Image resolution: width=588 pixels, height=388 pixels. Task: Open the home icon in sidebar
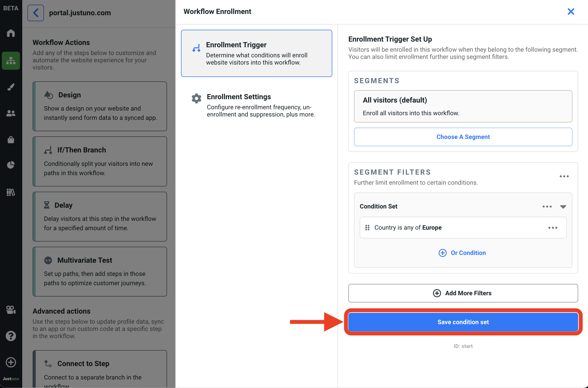tap(11, 33)
